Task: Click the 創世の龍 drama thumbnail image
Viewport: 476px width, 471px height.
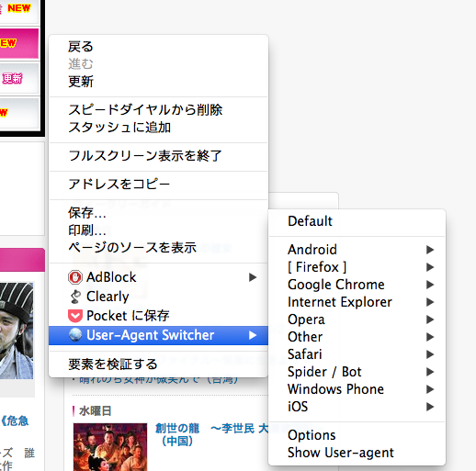Action: point(110,447)
